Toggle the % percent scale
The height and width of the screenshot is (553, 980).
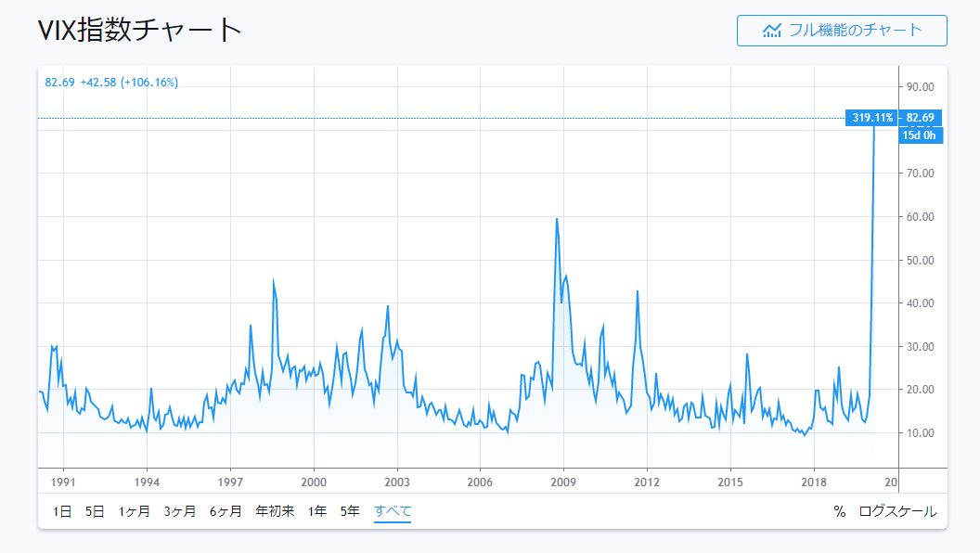click(839, 511)
